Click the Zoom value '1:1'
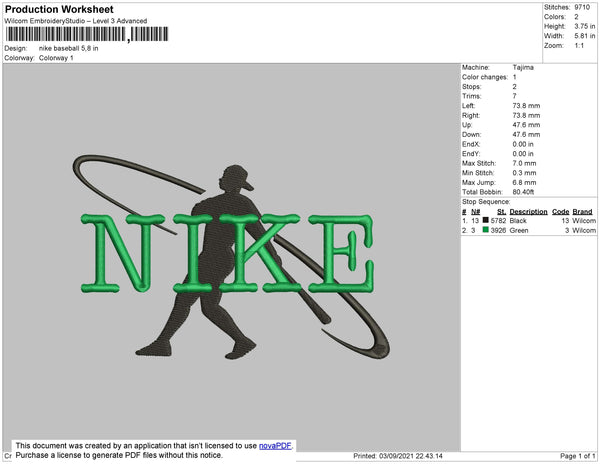Image resolution: width=600 pixels, height=464 pixels. coord(579,46)
